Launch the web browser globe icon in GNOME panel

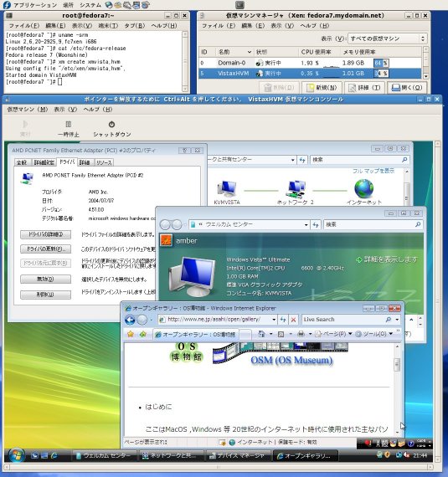pyautogui.click(x=109, y=4)
